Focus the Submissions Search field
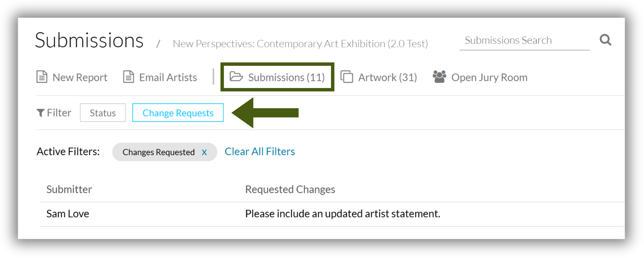Image resolution: width=644 pixels, height=258 pixels. (x=524, y=40)
